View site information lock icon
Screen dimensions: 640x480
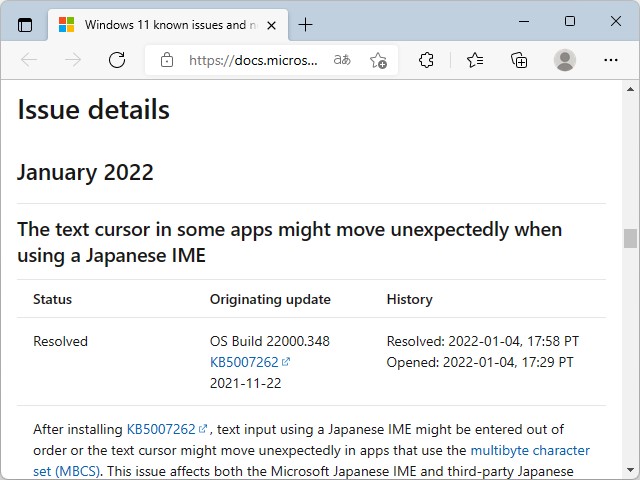coord(167,60)
